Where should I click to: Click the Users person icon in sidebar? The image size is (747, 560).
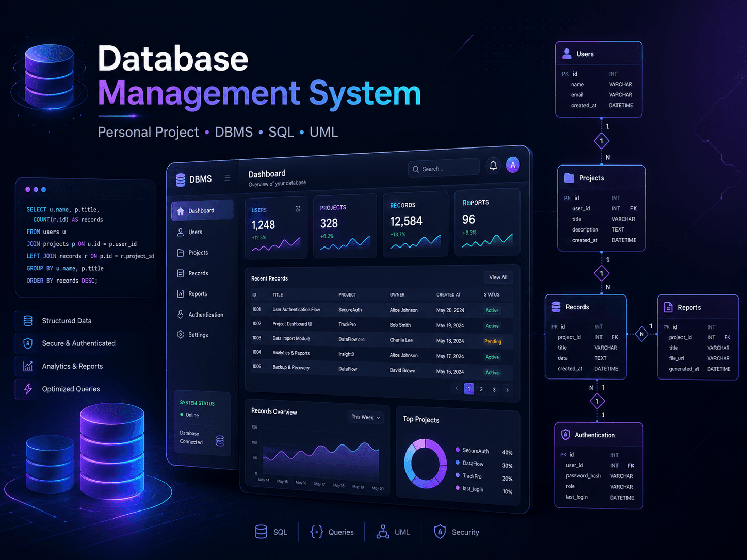click(181, 232)
